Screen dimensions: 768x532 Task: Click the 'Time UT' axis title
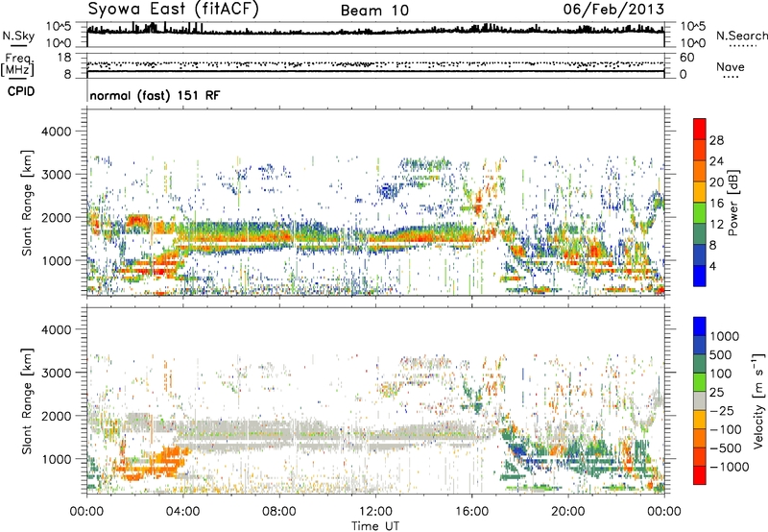point(375,526)
